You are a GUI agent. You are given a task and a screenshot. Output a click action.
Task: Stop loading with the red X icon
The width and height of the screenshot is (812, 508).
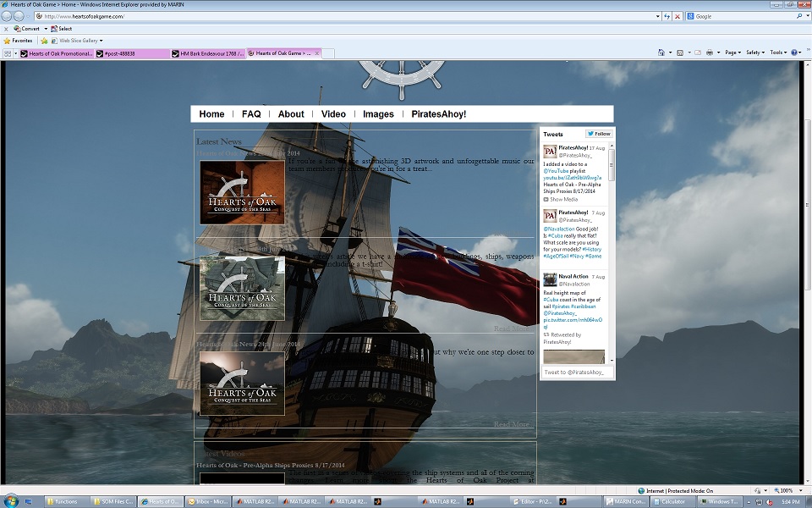pos(678,16)
